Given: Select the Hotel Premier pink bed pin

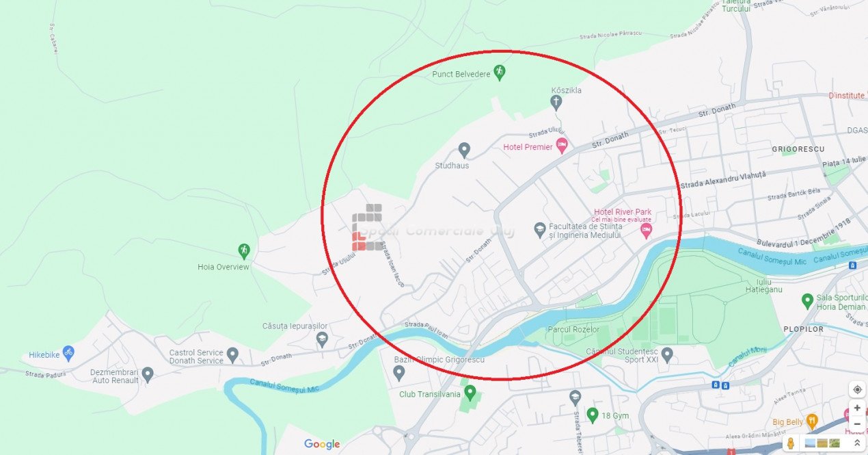Looking at the screenshot, I should 562,146.
